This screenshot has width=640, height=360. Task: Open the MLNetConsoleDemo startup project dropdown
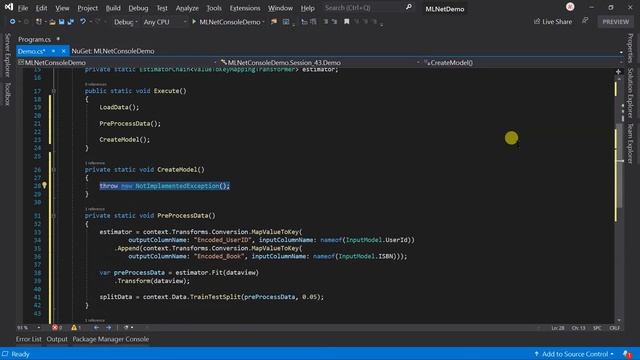click(232, 22)
